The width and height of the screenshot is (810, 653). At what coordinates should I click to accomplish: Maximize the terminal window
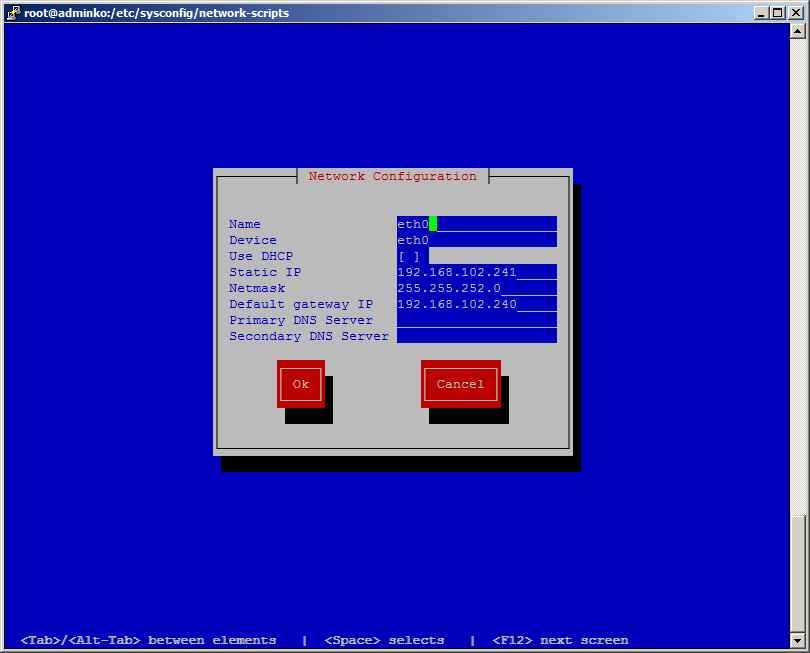pyautogui.click(x=778, y=12)
